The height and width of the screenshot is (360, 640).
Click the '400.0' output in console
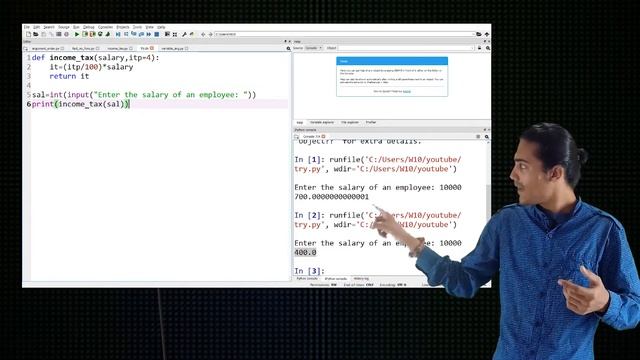coord(305,253)
